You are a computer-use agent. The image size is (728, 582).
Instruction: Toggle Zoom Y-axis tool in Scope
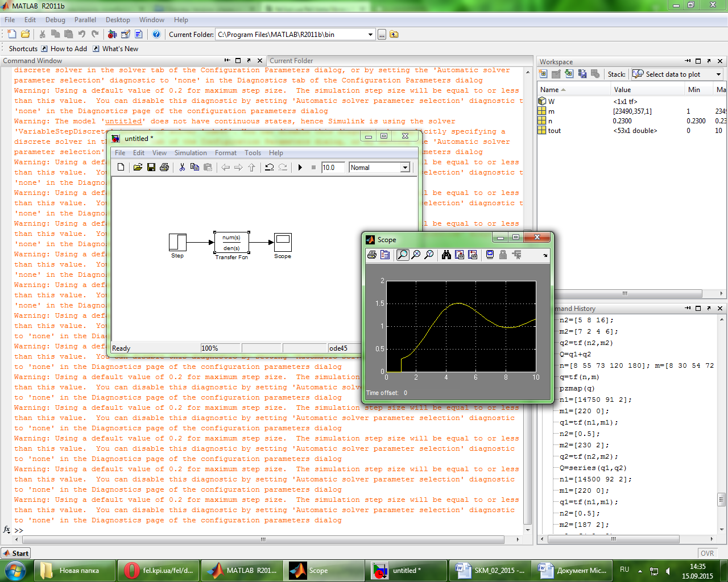point(429,255)
